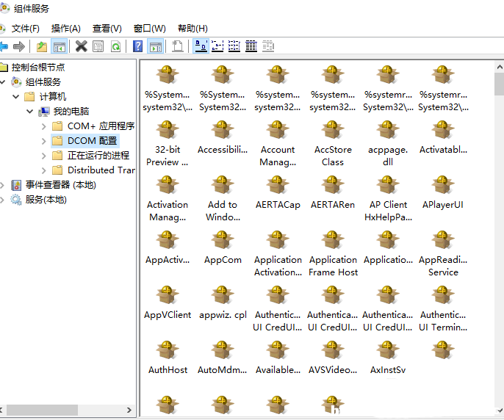Click the tree pane horizontal scrollbar thumb

tap(42, 410)
